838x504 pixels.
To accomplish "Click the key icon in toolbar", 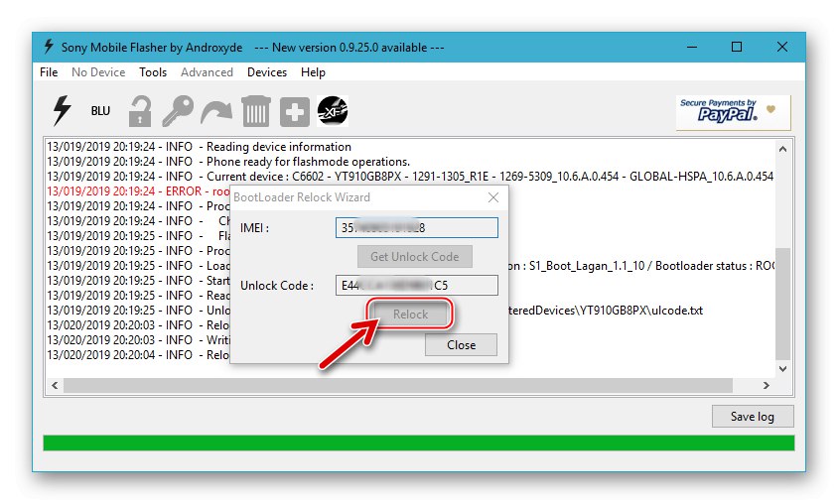I will (x=178, y=111).
